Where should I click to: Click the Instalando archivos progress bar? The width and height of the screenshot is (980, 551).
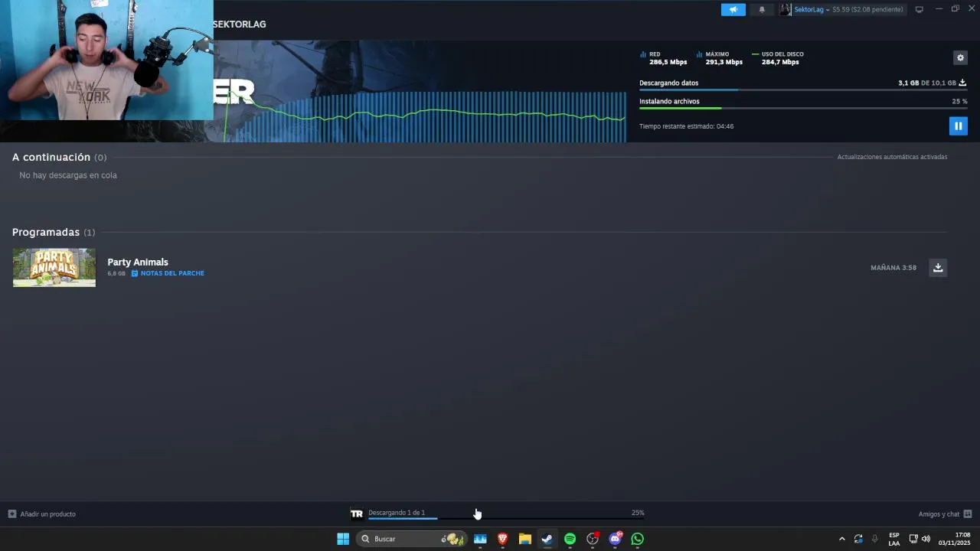803,109
